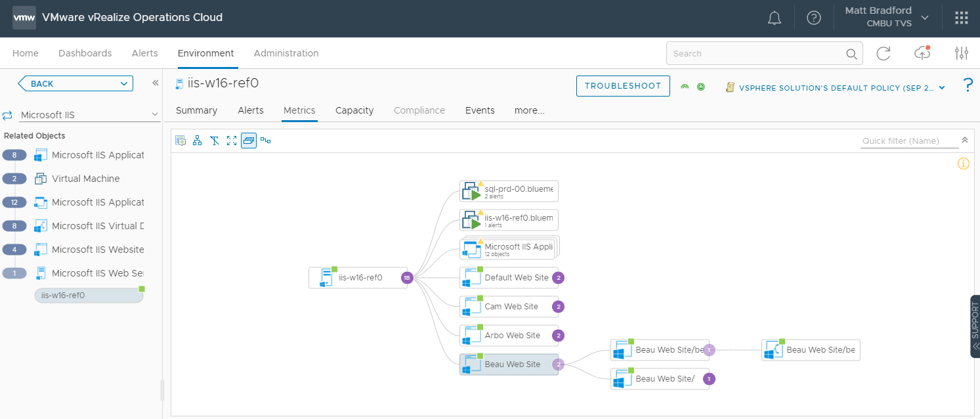Image resolution: width=980 pixels, height=419 pixels.
Task: Toggle node name labels with the text icon
Action: click(214, 140)
